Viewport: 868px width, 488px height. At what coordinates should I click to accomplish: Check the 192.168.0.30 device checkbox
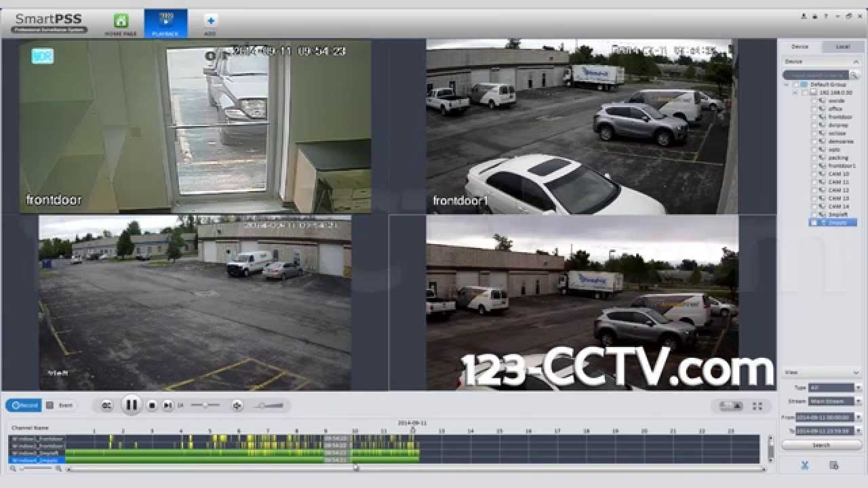point(805,93)
